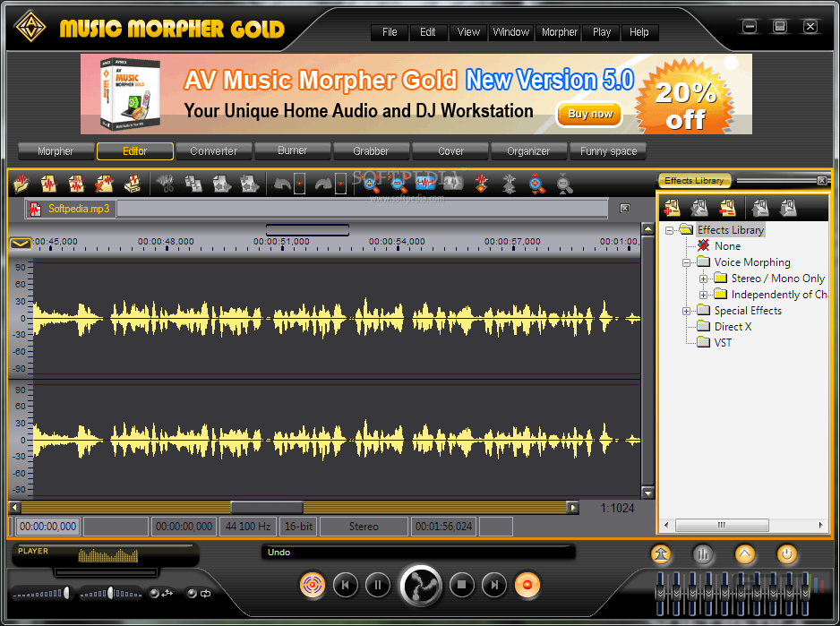Click the waveform scrollbar right arrow
Image resolution: width=840 pixels, height=626 pixels.
coord(573,508)
